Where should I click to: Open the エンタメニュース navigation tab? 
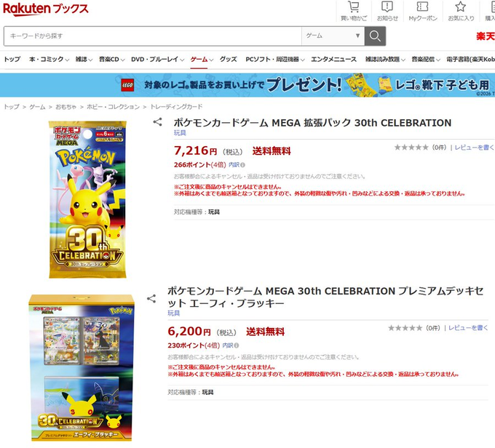click(333, 60)
